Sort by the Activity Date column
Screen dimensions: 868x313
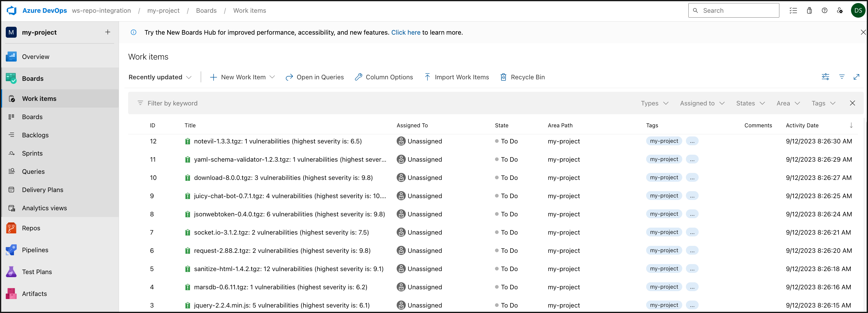coord(802,126)
